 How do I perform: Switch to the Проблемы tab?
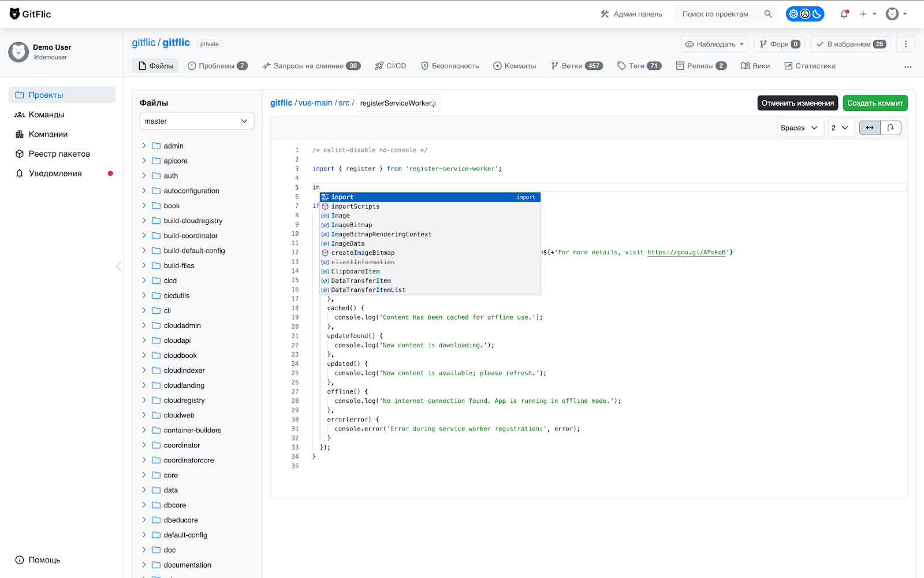click(x=218, y=66)
